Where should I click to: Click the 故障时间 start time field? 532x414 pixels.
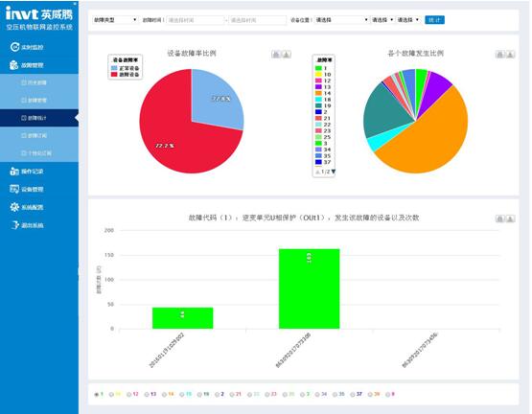tap(196, 20)
